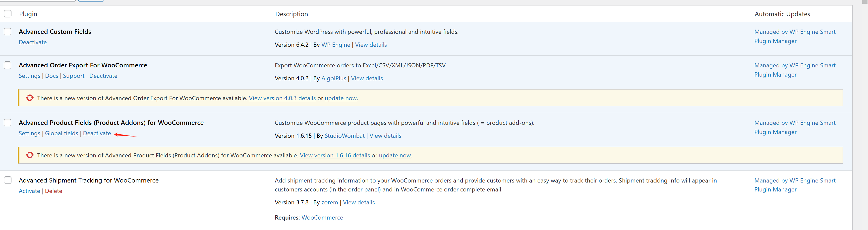Deactivate the Advanced Custom Fields plugin
This screenshot has width=868, height=230.
coord(33,43)
